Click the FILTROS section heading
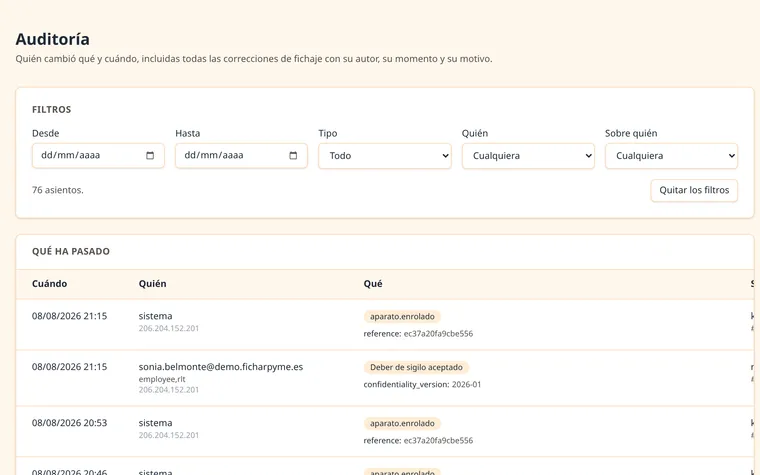This screenshot has height=475, width=760. pyautogui.click(x=51, y=110)
